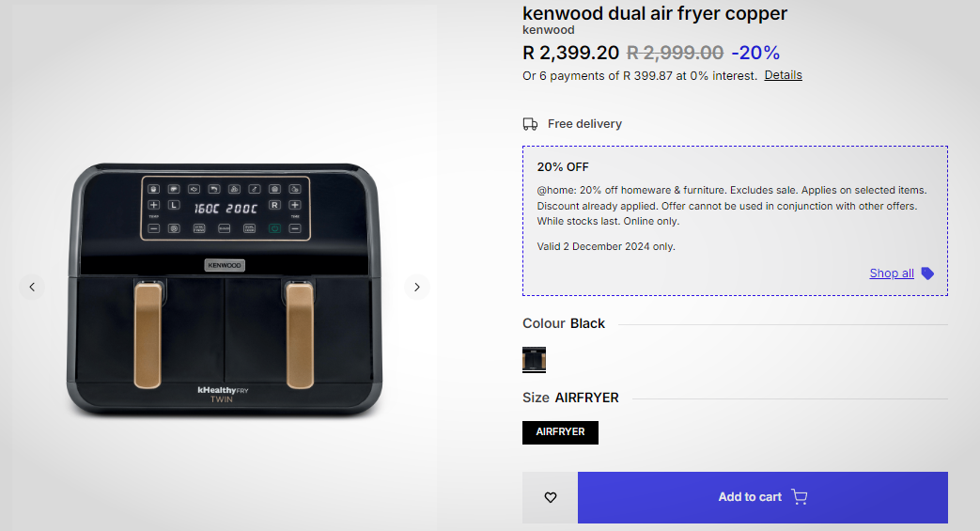The width and height of the screenshot is (980, 531).
Task: Click the tag icon beside Shop all
Action: 927,273
